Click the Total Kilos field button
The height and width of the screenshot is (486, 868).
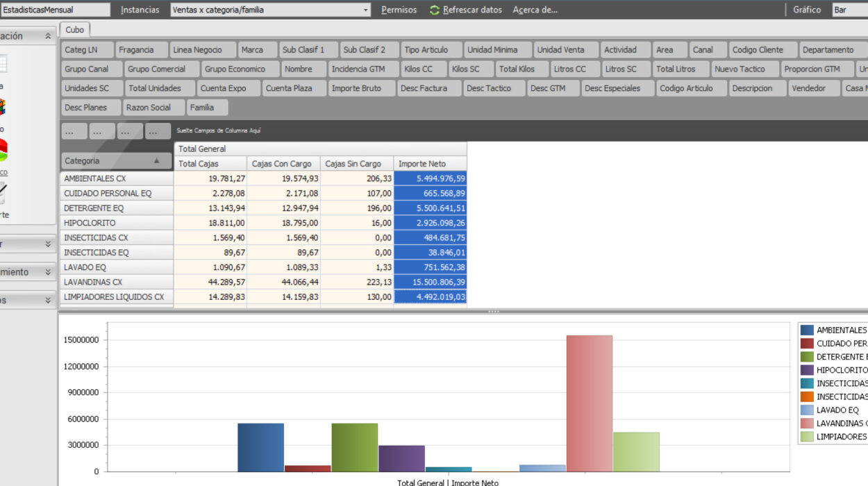(x=521, y=69)
